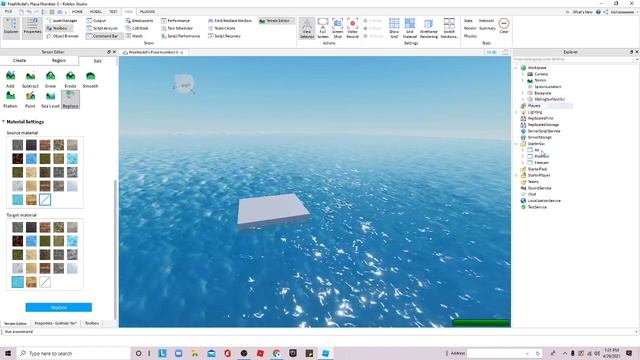Toggle the Properties panel button
This screenshot has height=360, width=640.
coord(32,28)
